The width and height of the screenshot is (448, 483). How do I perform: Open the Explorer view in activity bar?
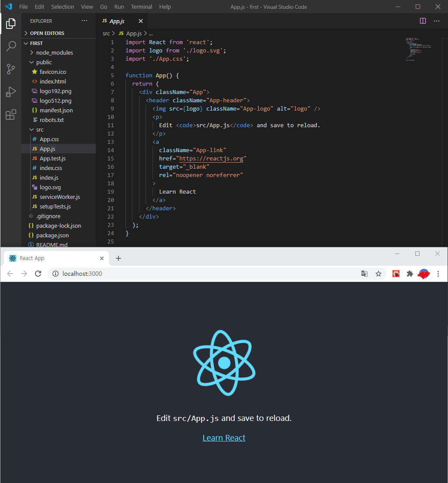pyautogui.click(x=11, y=24)
